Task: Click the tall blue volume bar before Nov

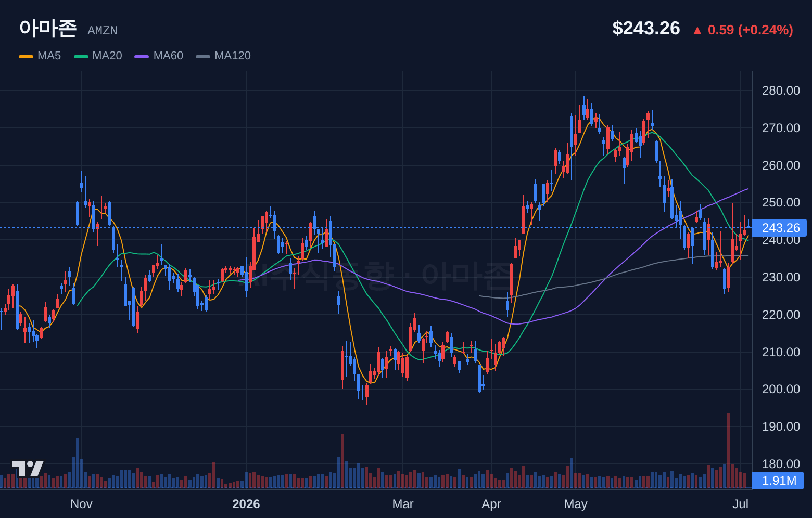Action: click(78, 463)
